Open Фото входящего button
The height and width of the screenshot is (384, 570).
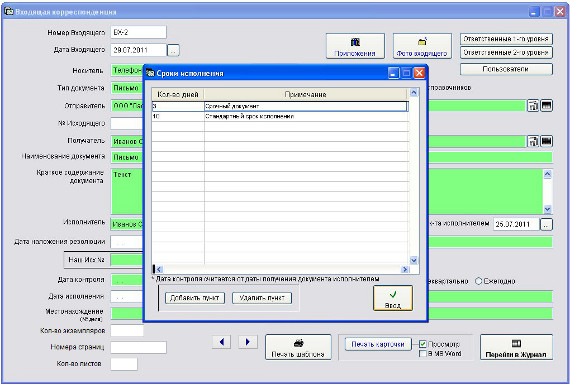tap(422, 46)
